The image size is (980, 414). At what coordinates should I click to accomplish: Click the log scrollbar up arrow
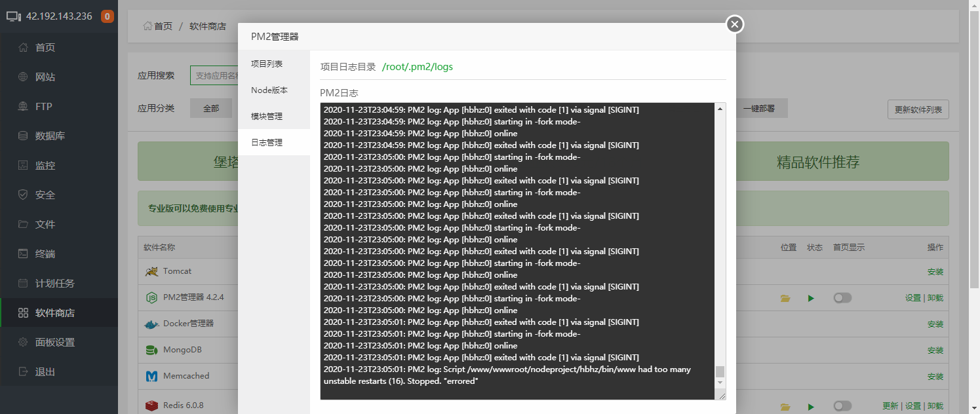[x=720, y=109]
